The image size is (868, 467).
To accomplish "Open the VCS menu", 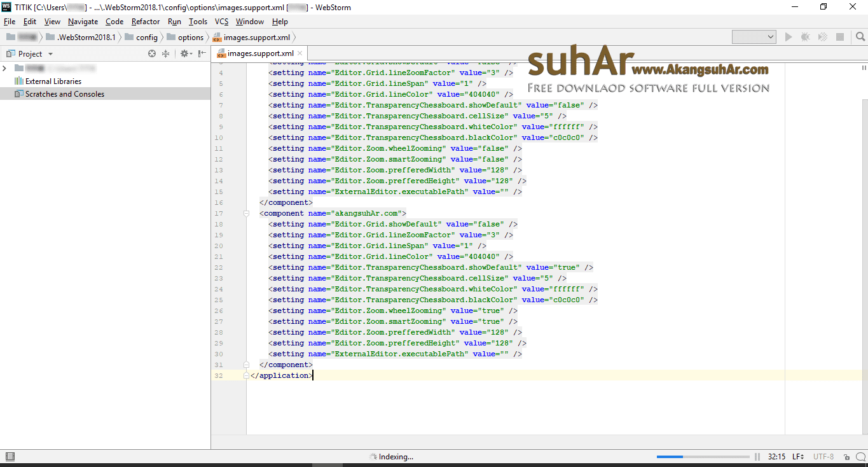I will tap(221, 21).
